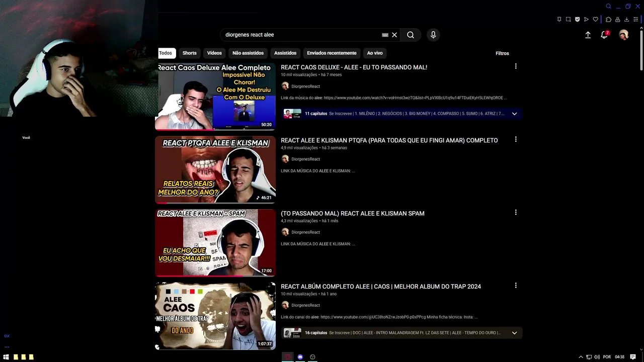The height and width of the screenshot is (362, 644).
Task: Click the browser send/flow arrow icon
Action: [x=586, y=20]
